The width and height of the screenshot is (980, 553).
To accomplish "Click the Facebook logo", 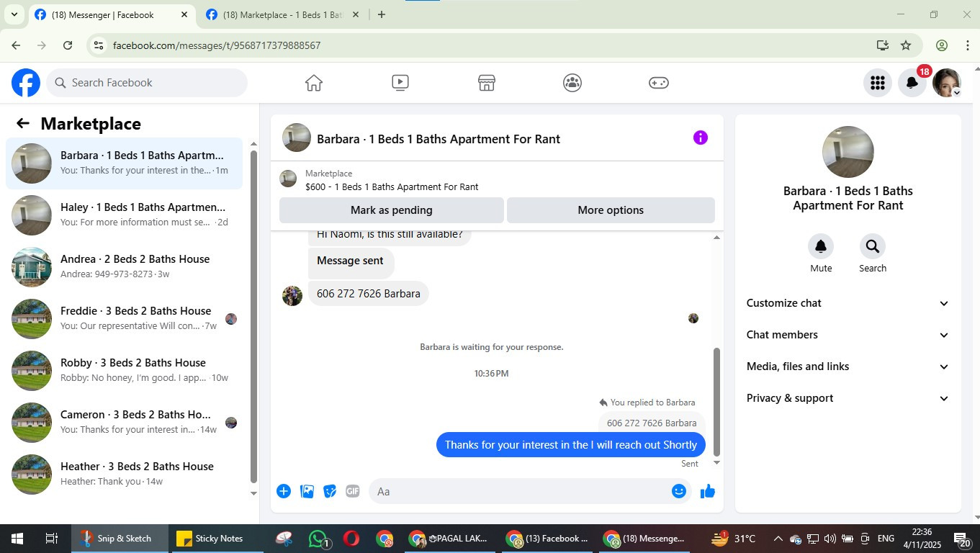I will coord(26,83).
